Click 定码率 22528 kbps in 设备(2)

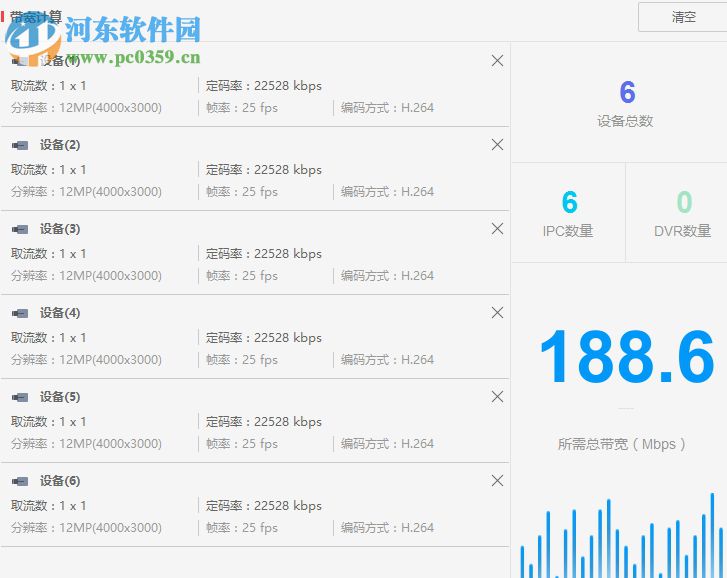click(x=264, y=170)
